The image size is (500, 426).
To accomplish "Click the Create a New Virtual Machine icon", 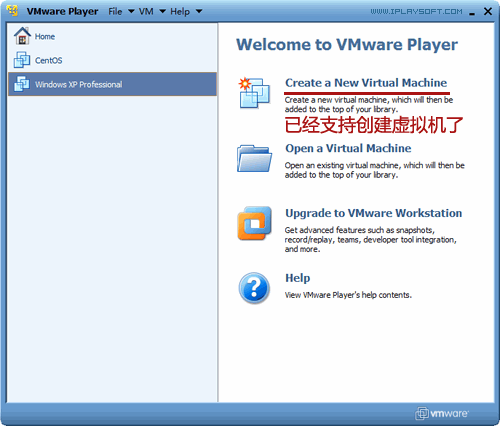I will (254, 93).
